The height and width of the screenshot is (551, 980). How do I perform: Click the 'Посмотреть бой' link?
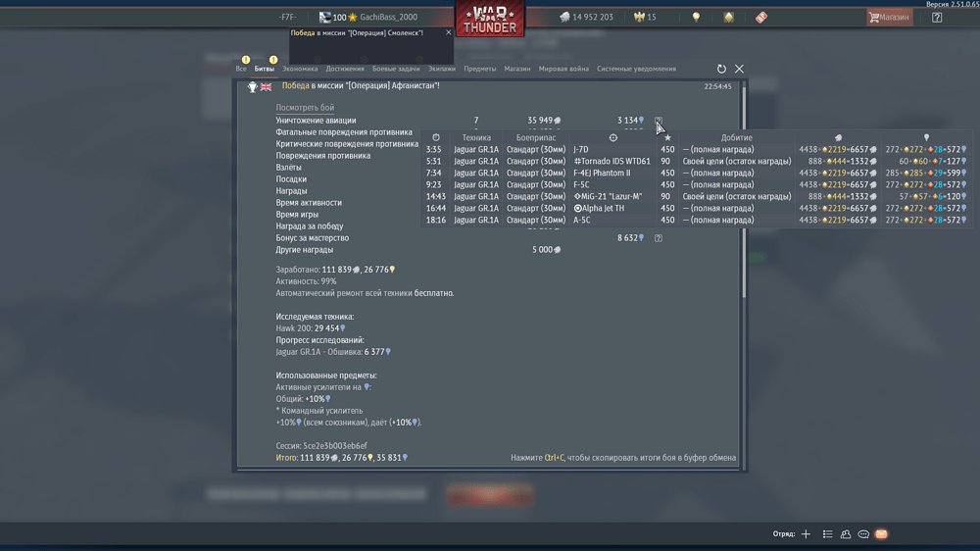(x=305, y=108)
